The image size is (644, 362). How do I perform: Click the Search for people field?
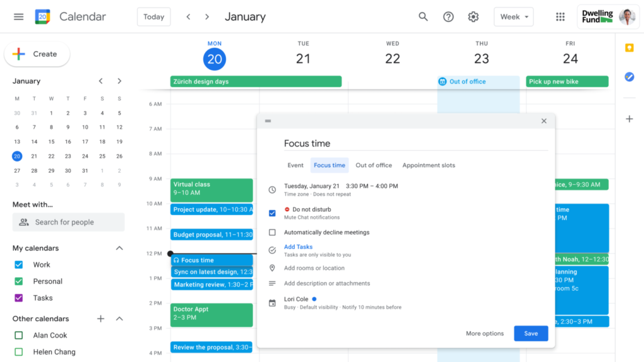click(68, 222)
